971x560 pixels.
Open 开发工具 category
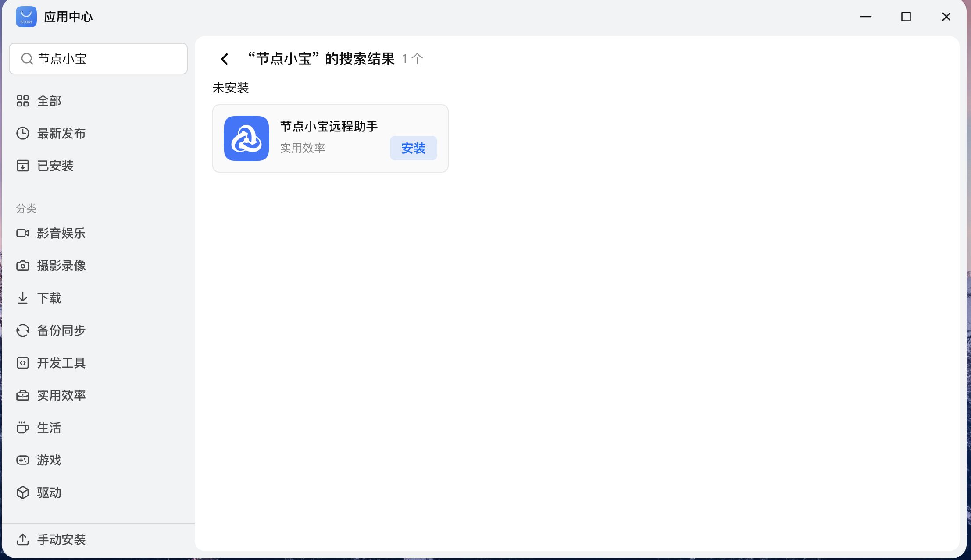pos(61,363)
